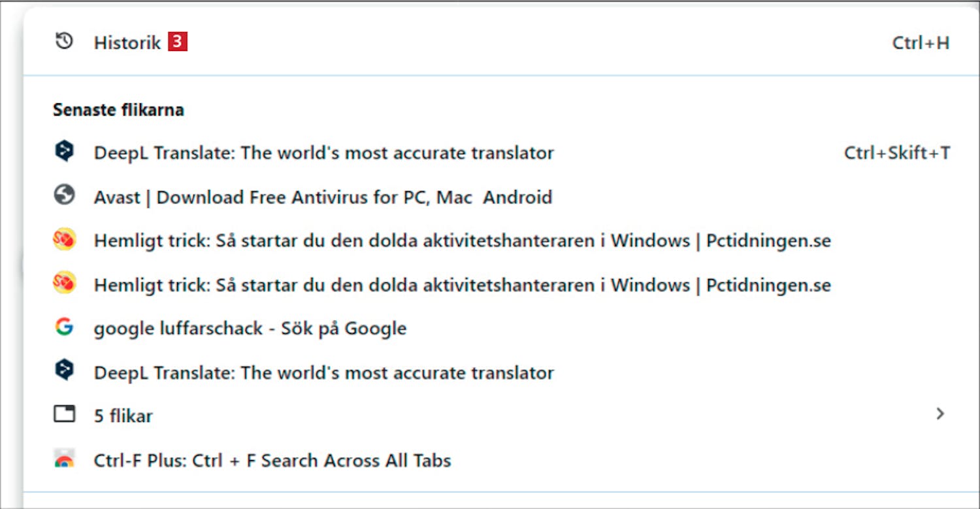This screenshot has width=980, height=509.
Task: Open google luffarschack search entry
Action: [x=501, y=328]
